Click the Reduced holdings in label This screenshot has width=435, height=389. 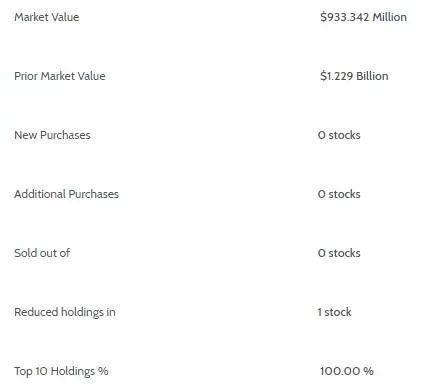(x=65, y=312)
